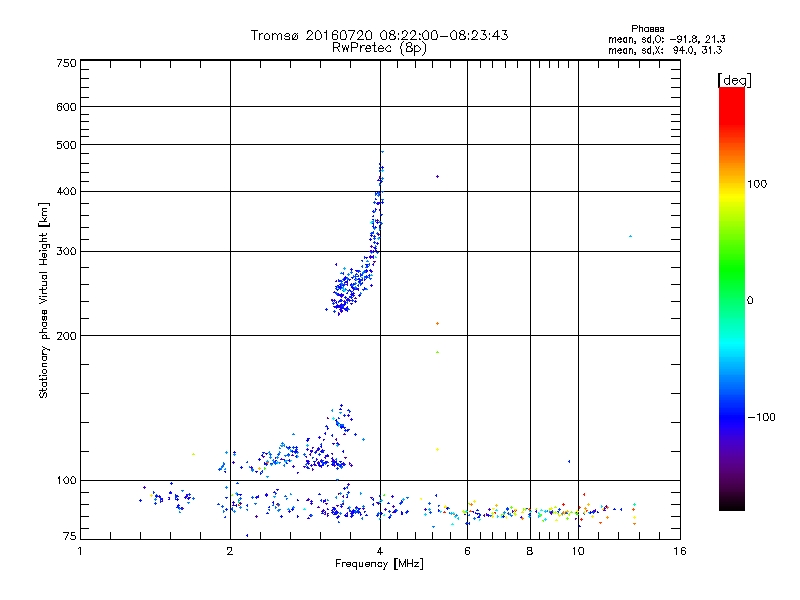Click the y-axis tick label '300'
This screenshot has height=600, width=800.
click(67, 252)
